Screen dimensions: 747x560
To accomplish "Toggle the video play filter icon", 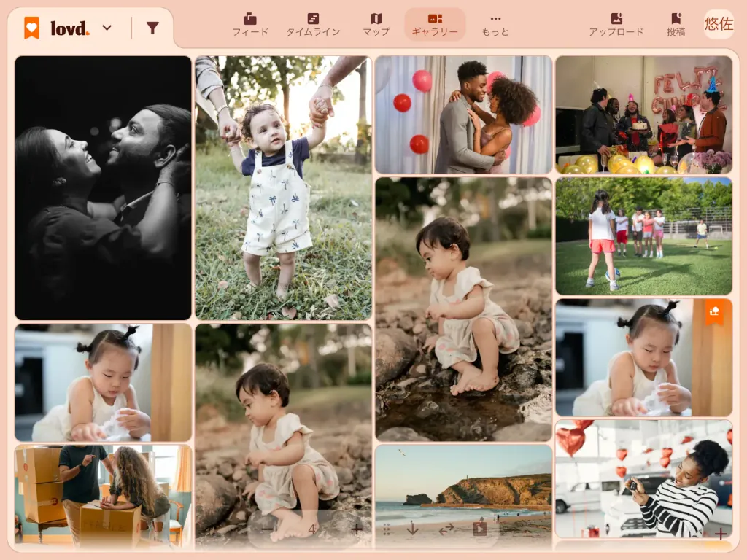I will point(480,529).
